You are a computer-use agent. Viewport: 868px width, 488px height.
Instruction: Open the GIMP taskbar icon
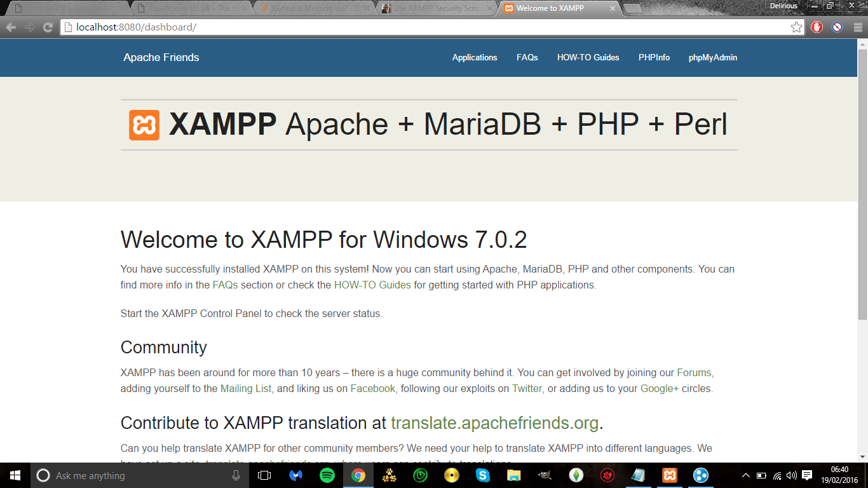tap(545, 475)
